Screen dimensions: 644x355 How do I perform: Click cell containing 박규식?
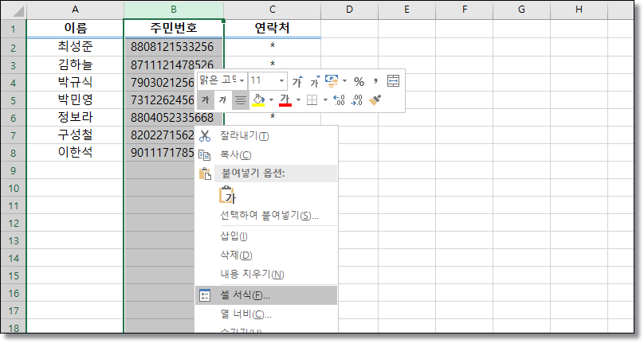coord(75,82)
